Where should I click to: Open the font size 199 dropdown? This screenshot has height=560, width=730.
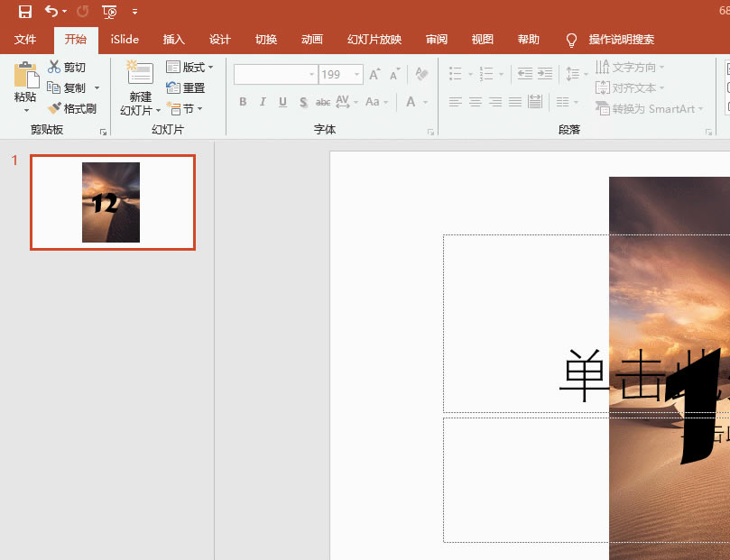[357, 75]
